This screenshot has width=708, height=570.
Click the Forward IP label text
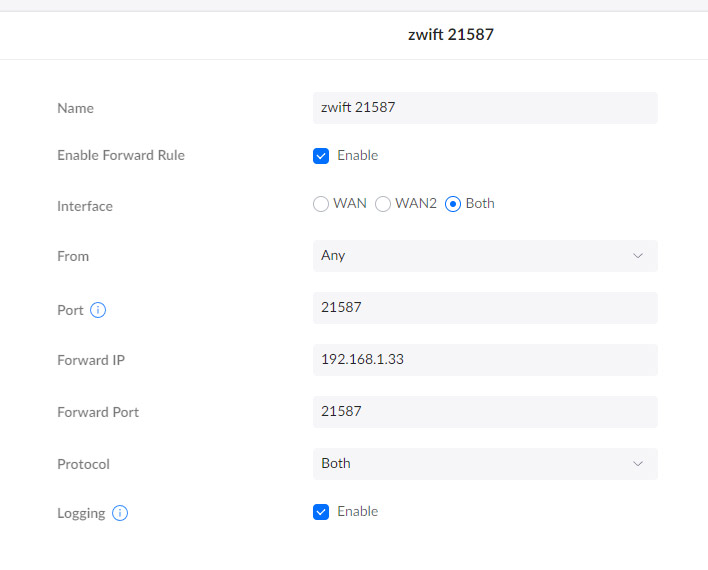point(91,360)
